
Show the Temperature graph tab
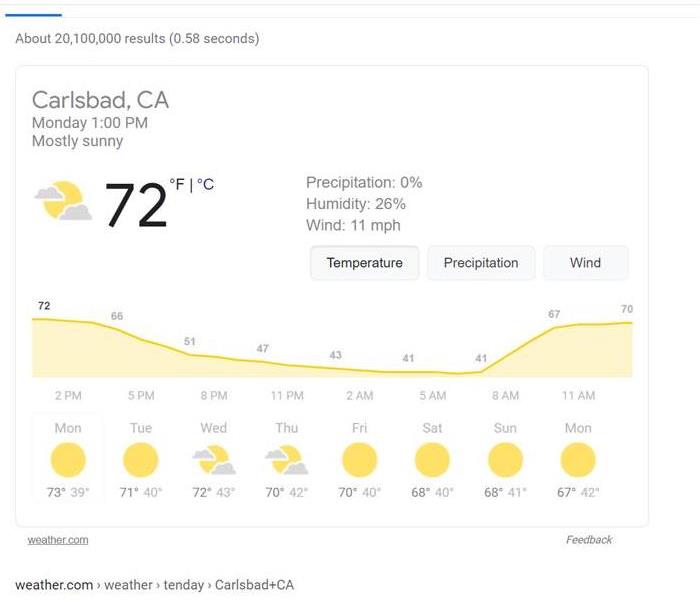tap(364, 263)
